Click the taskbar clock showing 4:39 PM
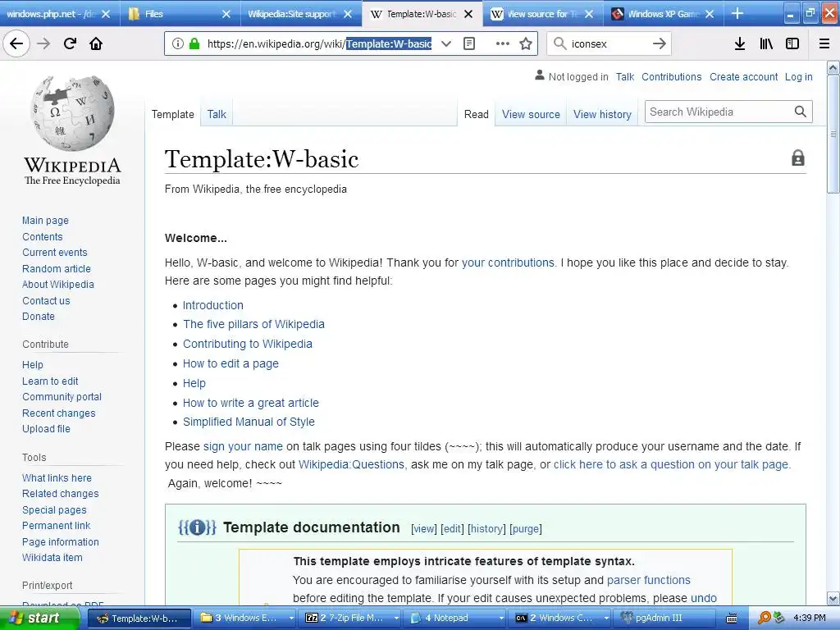Image resolution: width=840 pixels, height=630 pixels. click(x=810, y=618)
